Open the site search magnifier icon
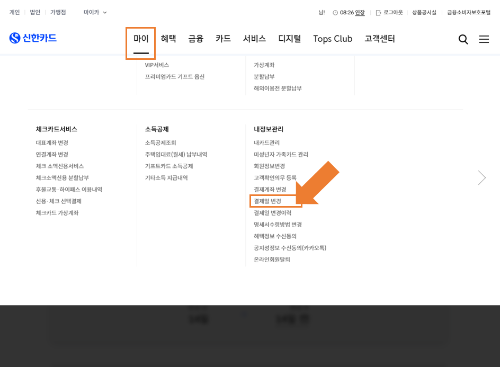Viewport: 500px width, 367px height. coord(463,39)
